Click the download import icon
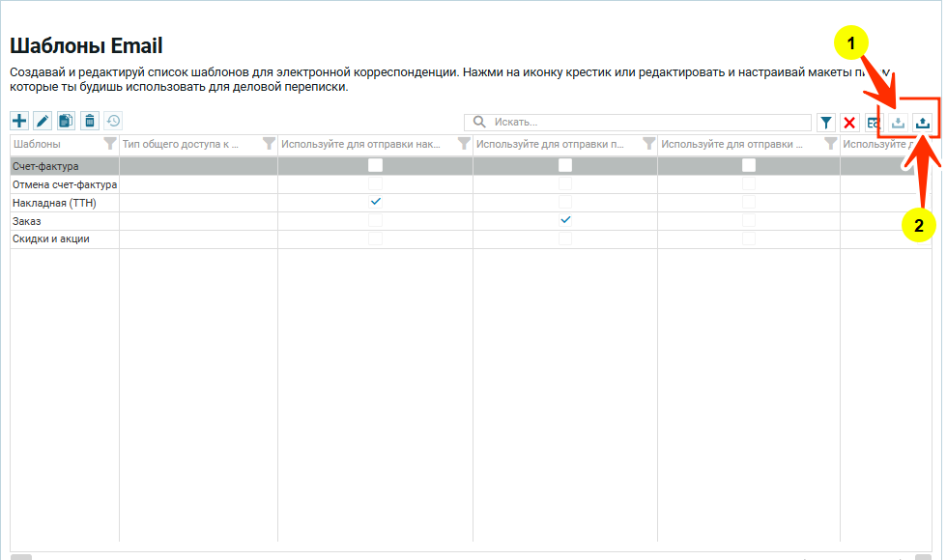This screenshot has width=947, height=560. coord(899,123)
